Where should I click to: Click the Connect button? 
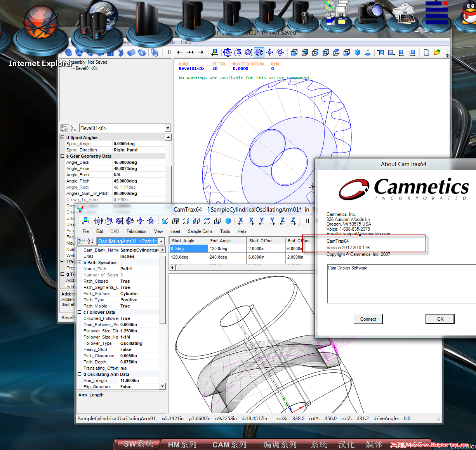(368, 319)
